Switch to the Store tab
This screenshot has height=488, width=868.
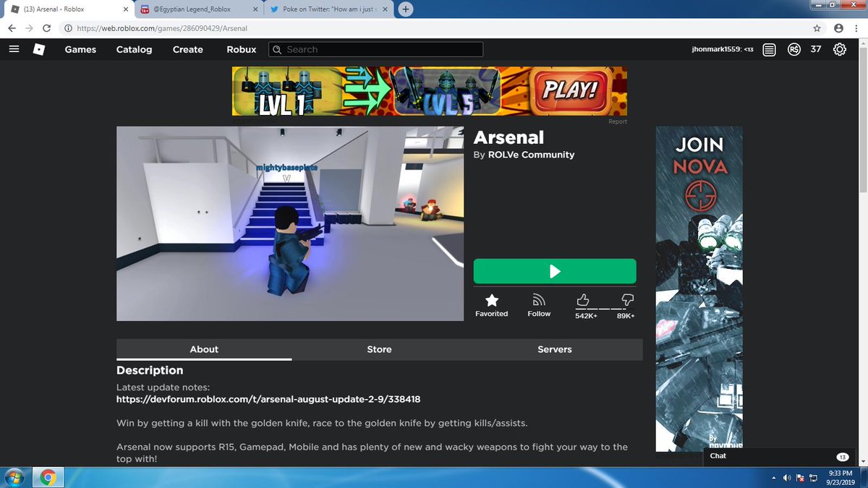(x=379, y=349)
